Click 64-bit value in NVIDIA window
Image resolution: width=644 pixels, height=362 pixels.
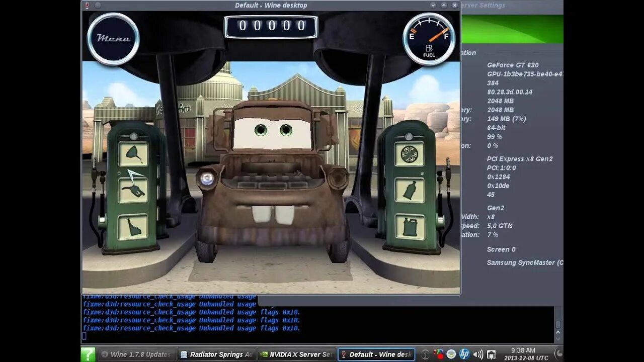click(496, 128)
